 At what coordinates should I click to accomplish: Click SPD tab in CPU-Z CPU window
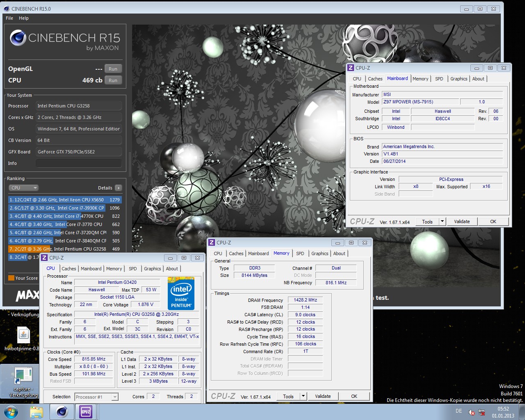[x=132, y=269]
